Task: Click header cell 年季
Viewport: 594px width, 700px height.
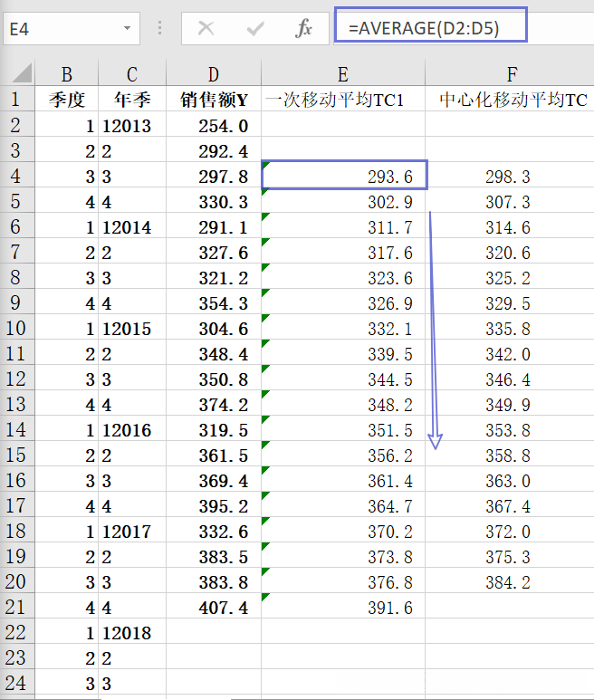Action: [x=132, y=99]
